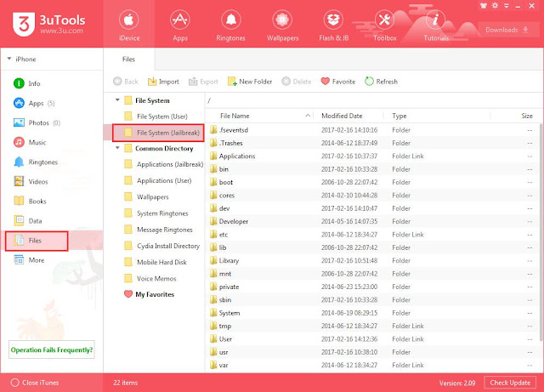Select the System folder

click(372, 313)
